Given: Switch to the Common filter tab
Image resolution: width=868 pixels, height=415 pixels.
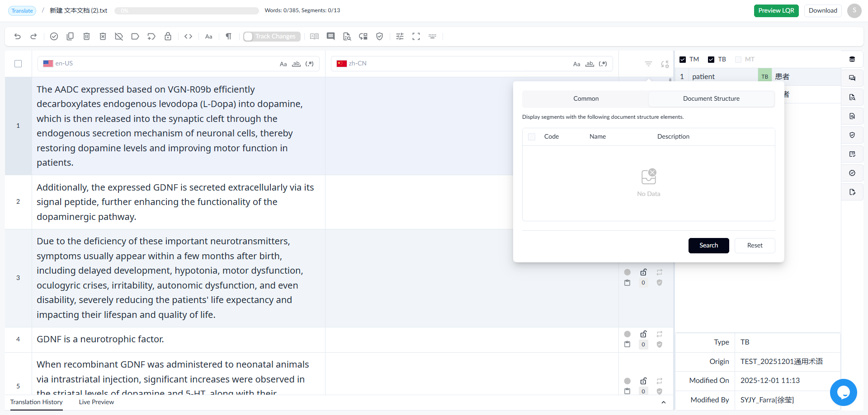Looking at the screenshot, I should tap(586, 99).
